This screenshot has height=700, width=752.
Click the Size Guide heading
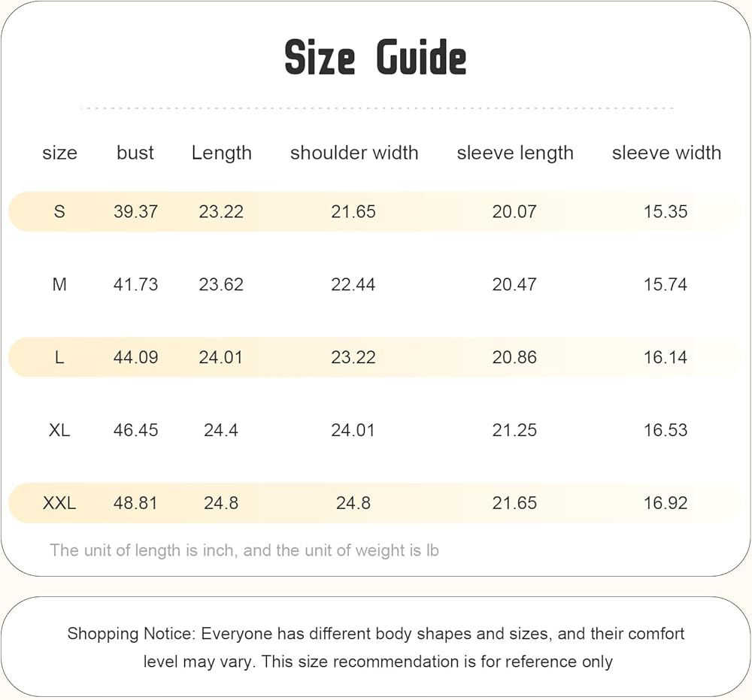pyautogui.click(x=375, y=58)
